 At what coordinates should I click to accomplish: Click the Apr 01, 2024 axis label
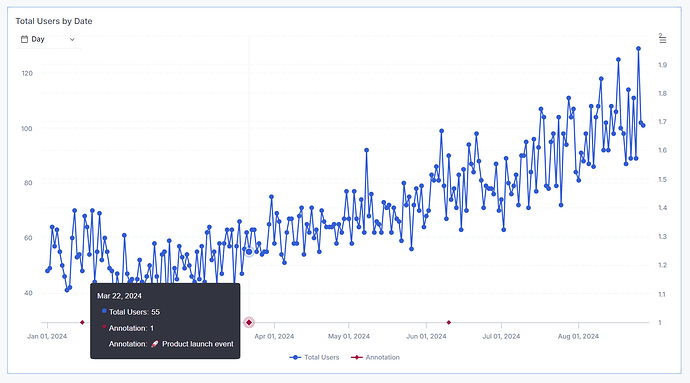click(274, 336)
